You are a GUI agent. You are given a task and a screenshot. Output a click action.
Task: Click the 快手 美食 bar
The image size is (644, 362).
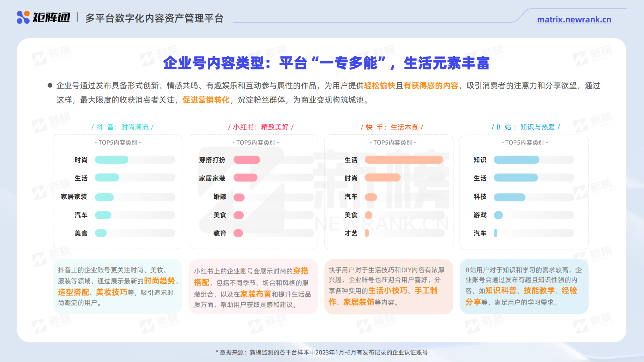click(x=368, y=215)
